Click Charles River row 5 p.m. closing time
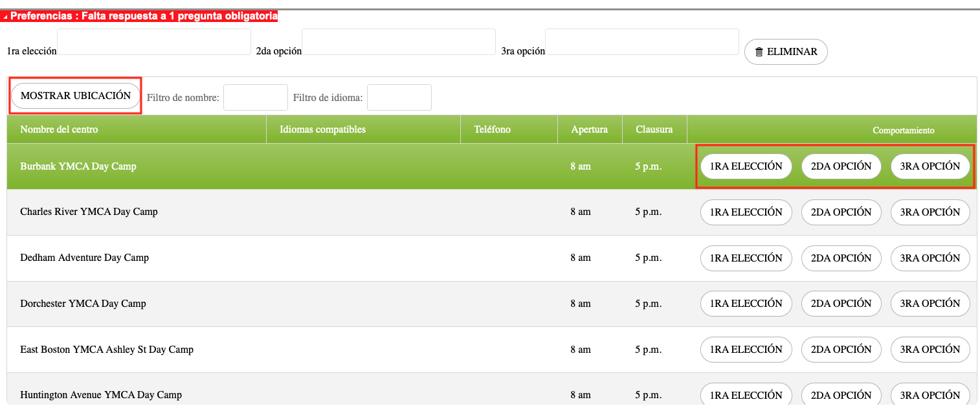 (649, 212)
